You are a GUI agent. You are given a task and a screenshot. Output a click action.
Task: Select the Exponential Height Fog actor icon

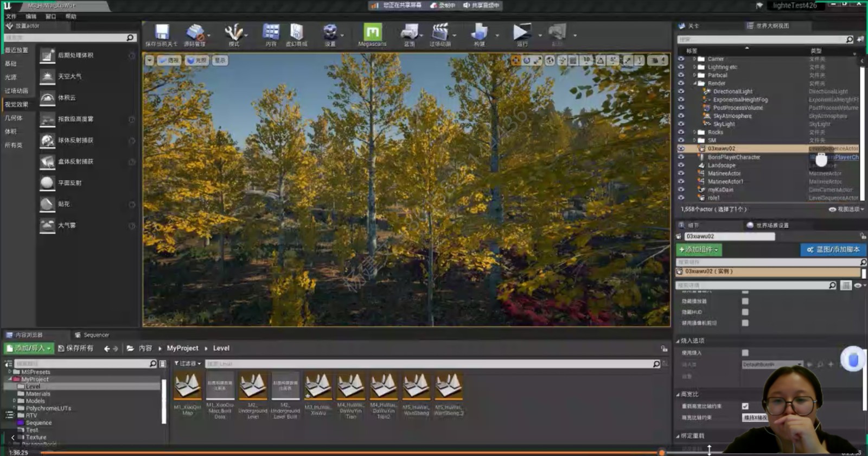coord(48,119)
